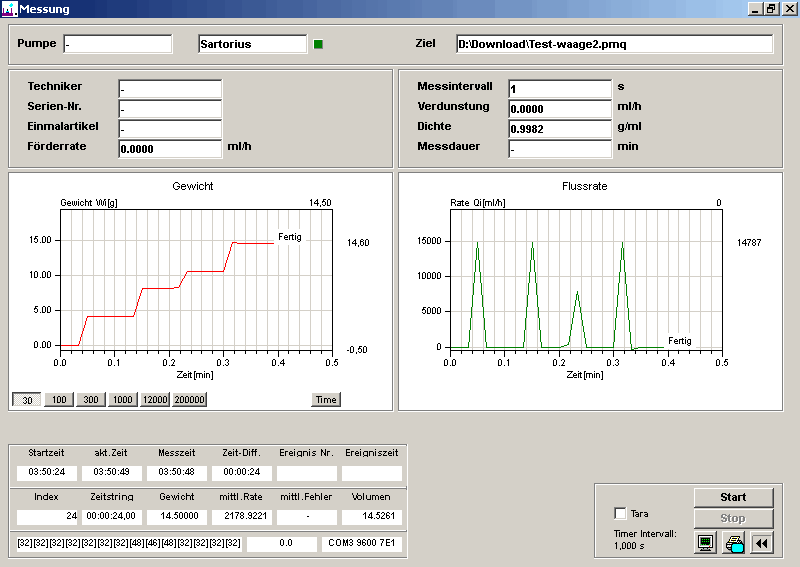Click the printer icon button
The height and width of the screenshot is (567, 800).
pyautogui.click(x=734, y=543)
